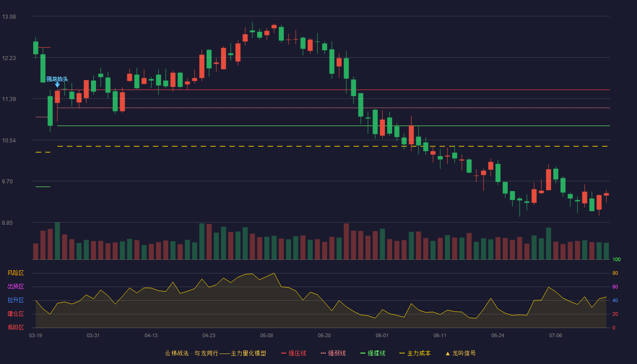Click the 强龙抬头 signal label

(57, 79)
